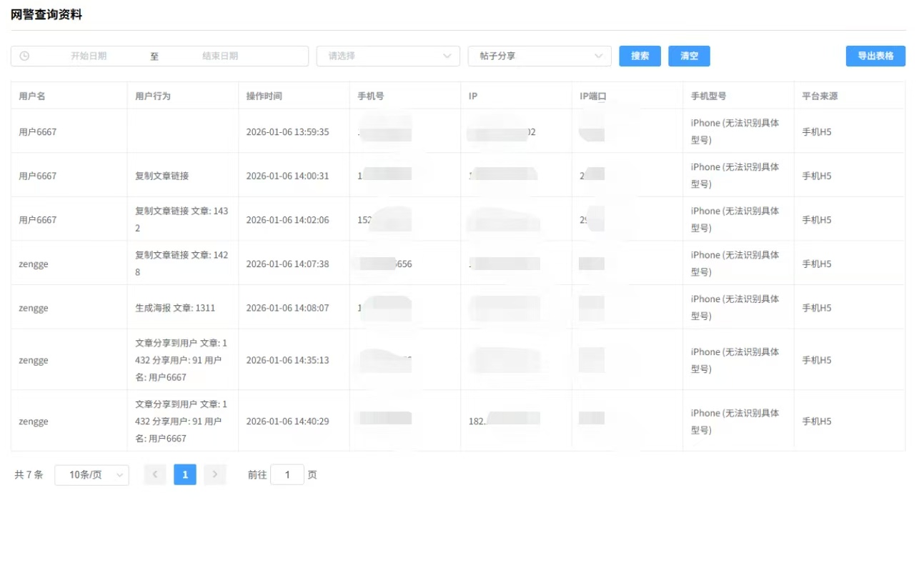Click the 清空 button

(689, 56)
